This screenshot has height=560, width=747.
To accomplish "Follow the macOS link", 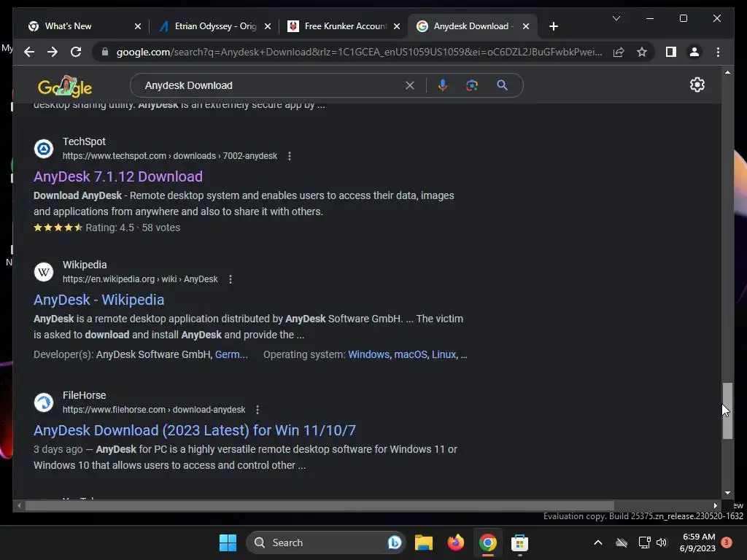I will (411, 355).
